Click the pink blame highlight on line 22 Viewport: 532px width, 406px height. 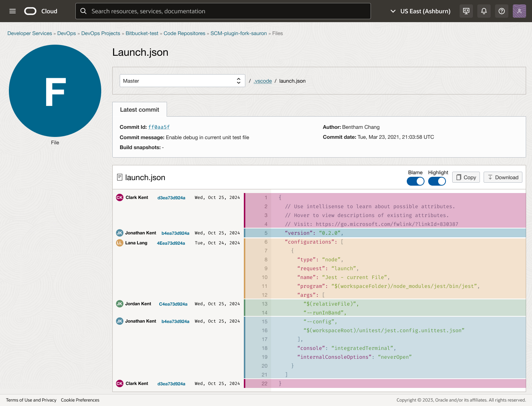398,383
